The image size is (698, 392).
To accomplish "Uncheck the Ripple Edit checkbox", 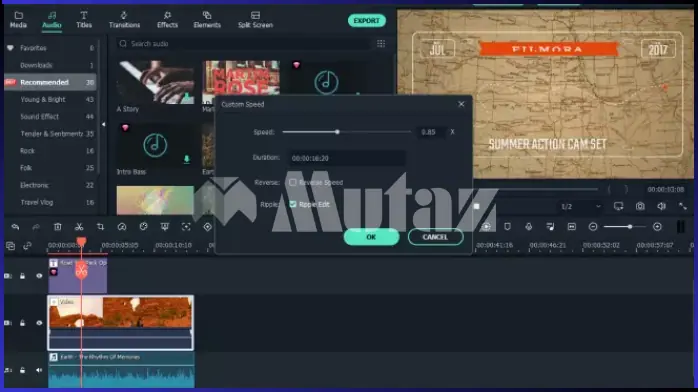I will 292,204.
